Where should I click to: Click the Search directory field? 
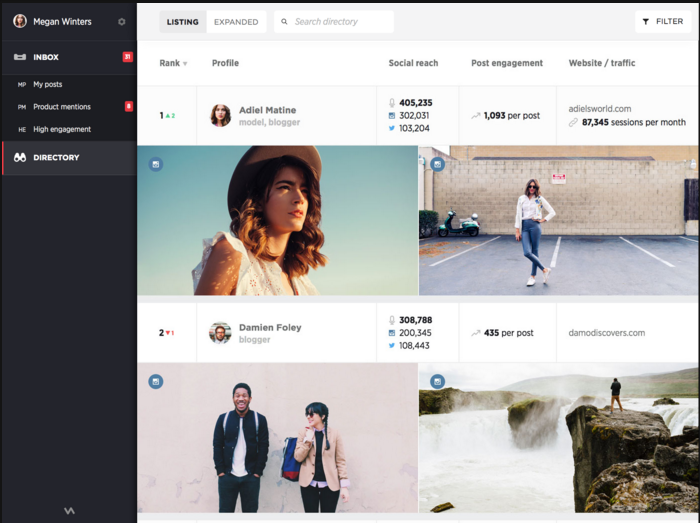(x=334, y=21)
